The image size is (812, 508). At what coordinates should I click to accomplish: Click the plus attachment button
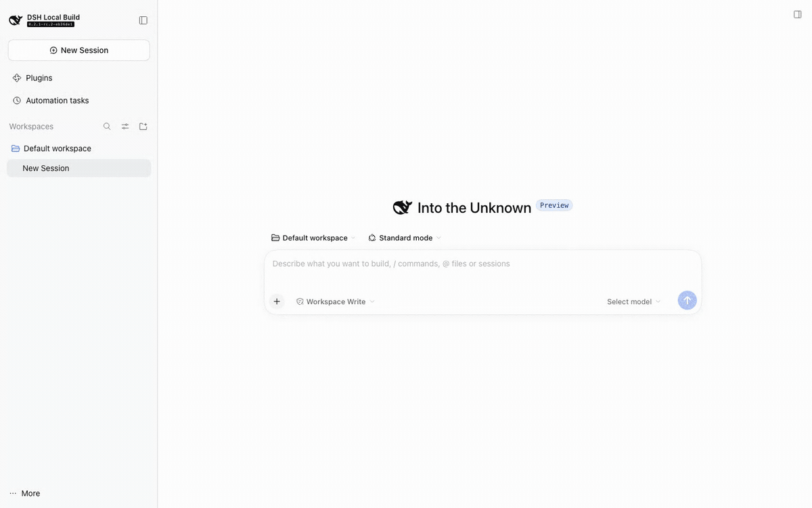tap(277, 301)
